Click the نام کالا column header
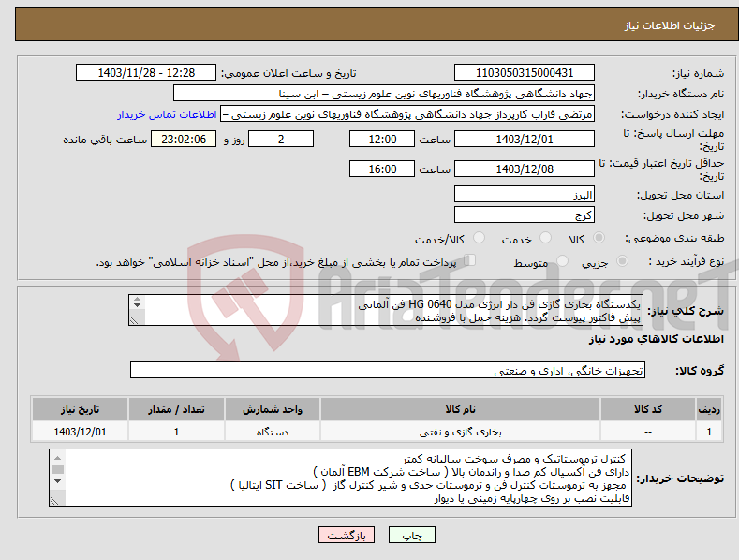Viewport: 739px width, 560px height. click(460, 409)
